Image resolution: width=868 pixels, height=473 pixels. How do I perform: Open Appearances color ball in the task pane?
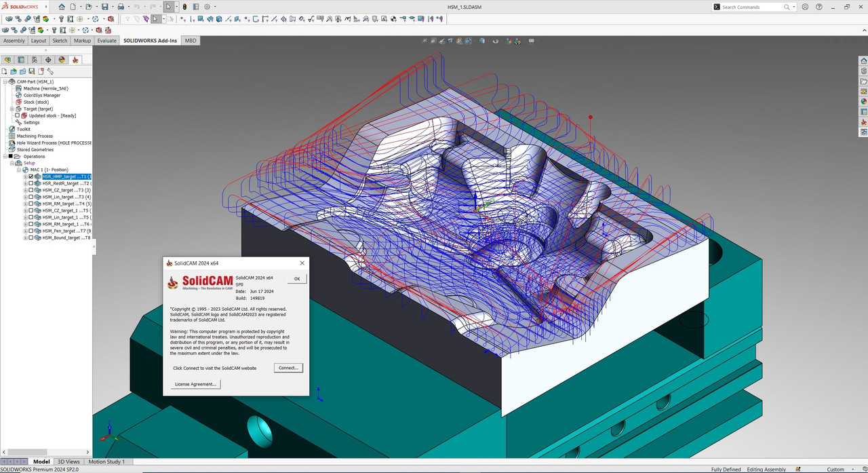pos(864,101)
